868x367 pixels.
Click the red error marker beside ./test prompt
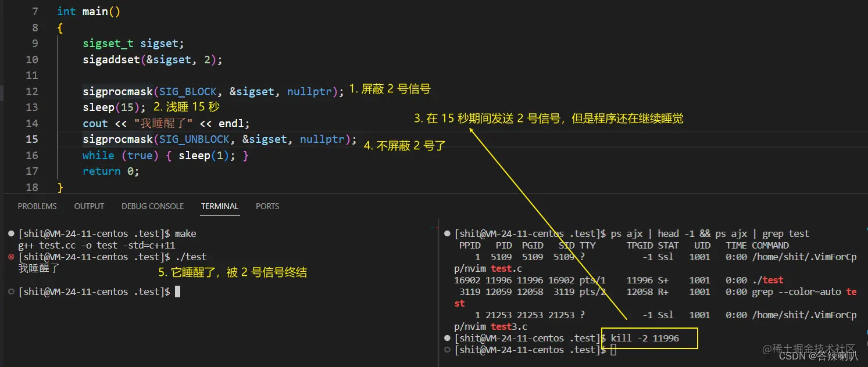point(12,257)
